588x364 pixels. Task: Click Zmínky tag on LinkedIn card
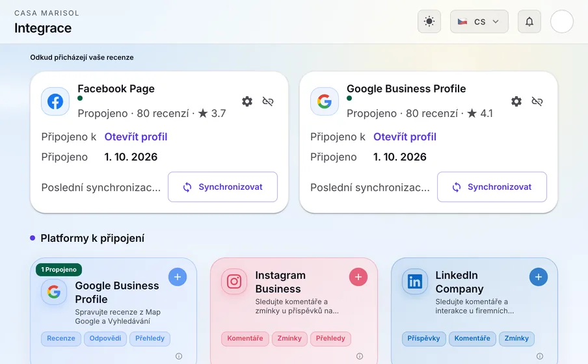point(516,338)
